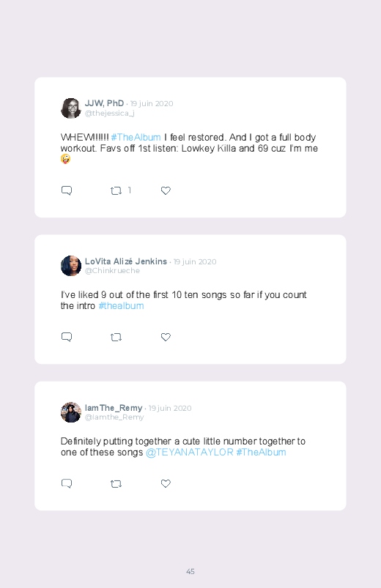
Task: Like the tweet by @Iamthe_Remy
Action: [166, 483]
